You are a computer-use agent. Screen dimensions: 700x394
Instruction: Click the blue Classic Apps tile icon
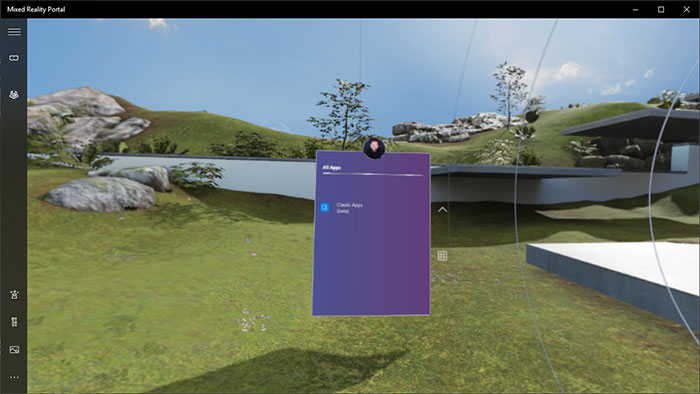tap(325, 207)
